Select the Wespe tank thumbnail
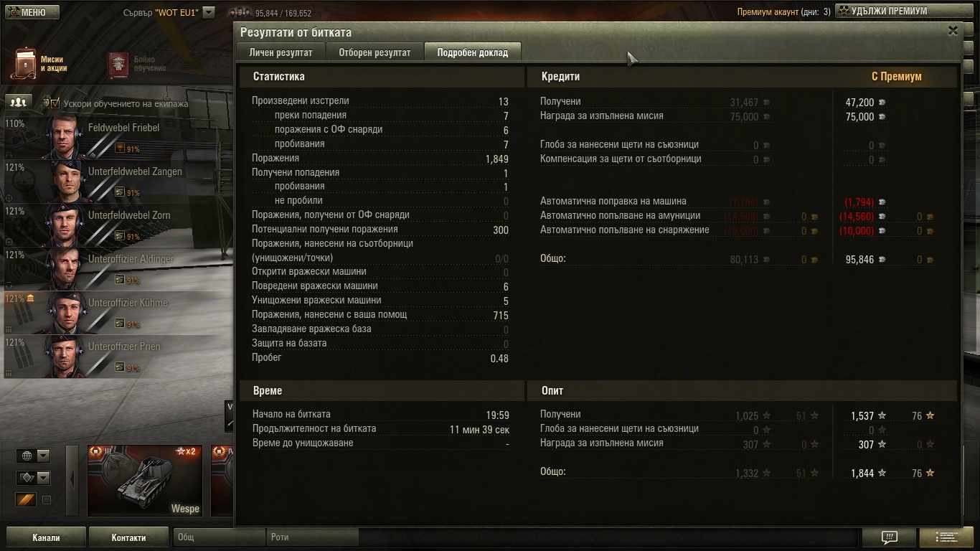This screenshot has height=551, width=980. pyautogui.click(x=145, y=480)
